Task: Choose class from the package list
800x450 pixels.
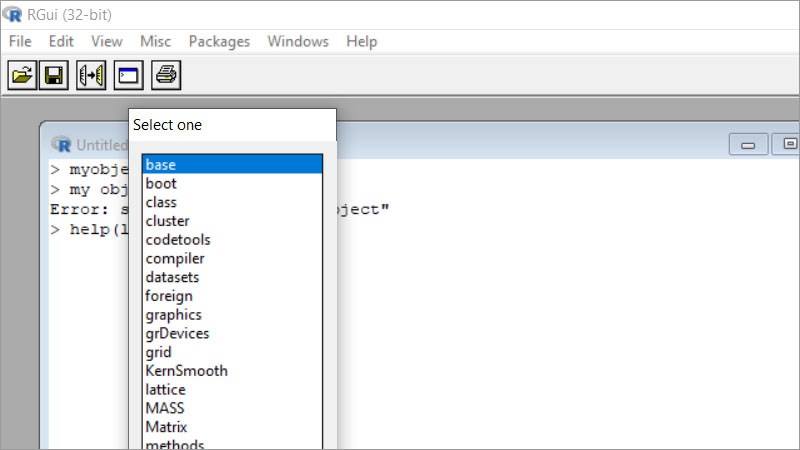Action: point(232,202)
